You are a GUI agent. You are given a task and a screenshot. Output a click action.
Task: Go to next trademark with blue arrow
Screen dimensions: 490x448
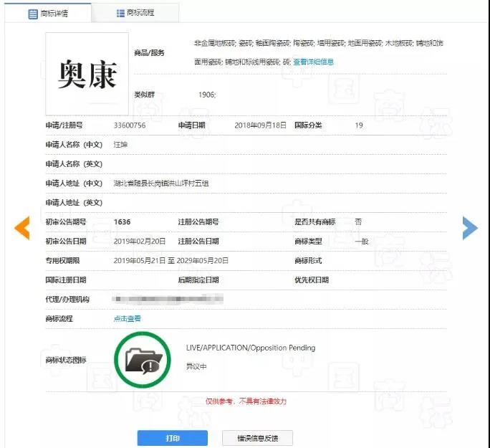pos(469,228)
